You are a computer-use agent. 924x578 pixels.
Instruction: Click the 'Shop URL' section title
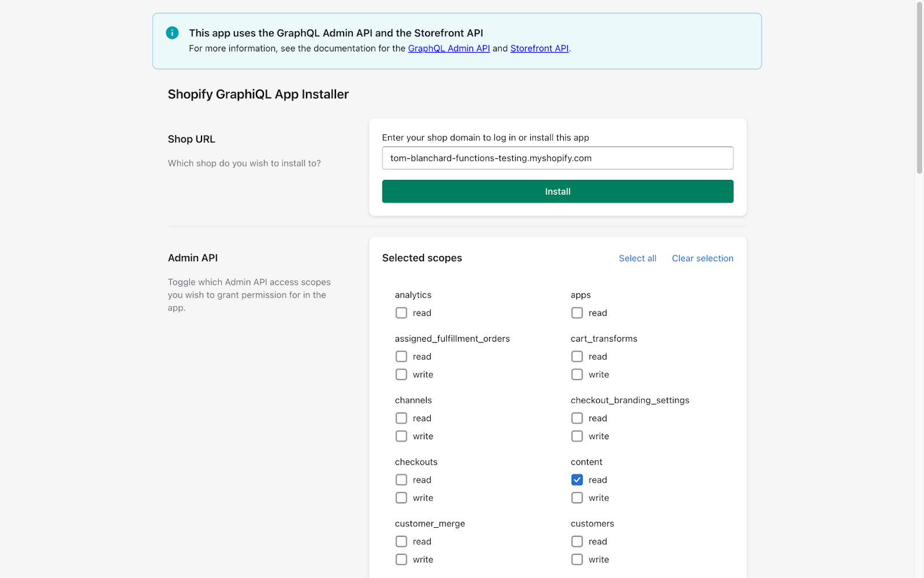click(191, 139)
